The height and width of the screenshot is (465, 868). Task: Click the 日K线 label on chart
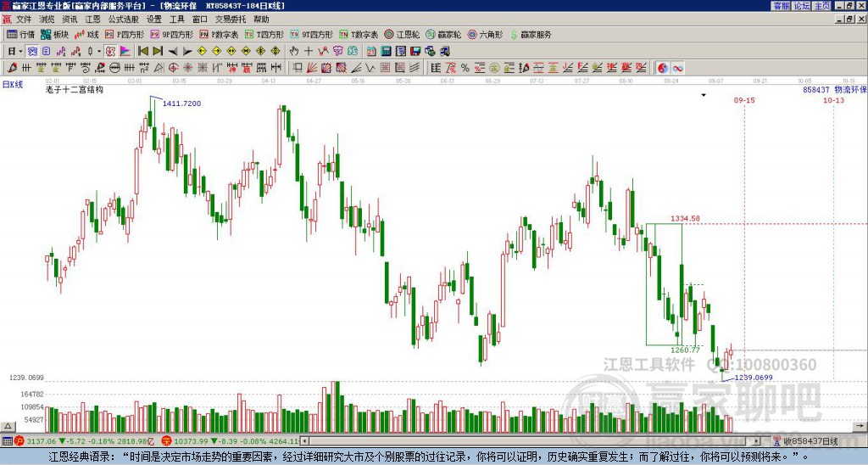13,84
